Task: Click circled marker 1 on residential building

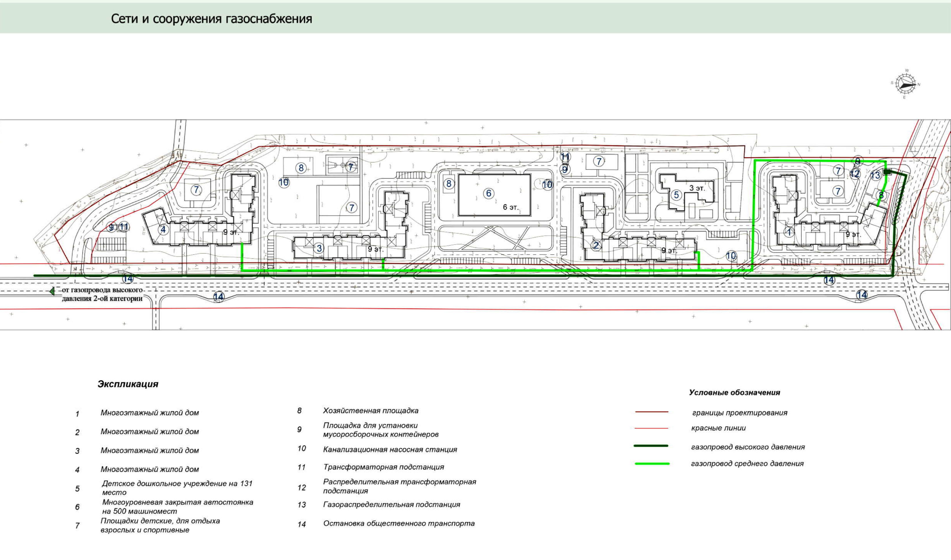Action: tap(789, 232)
